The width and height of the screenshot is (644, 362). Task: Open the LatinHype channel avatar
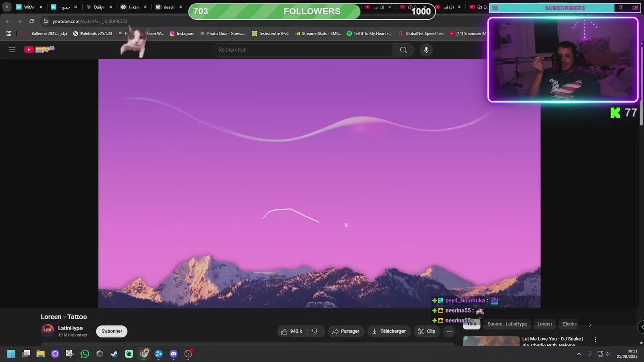click(x=48, y=331)
